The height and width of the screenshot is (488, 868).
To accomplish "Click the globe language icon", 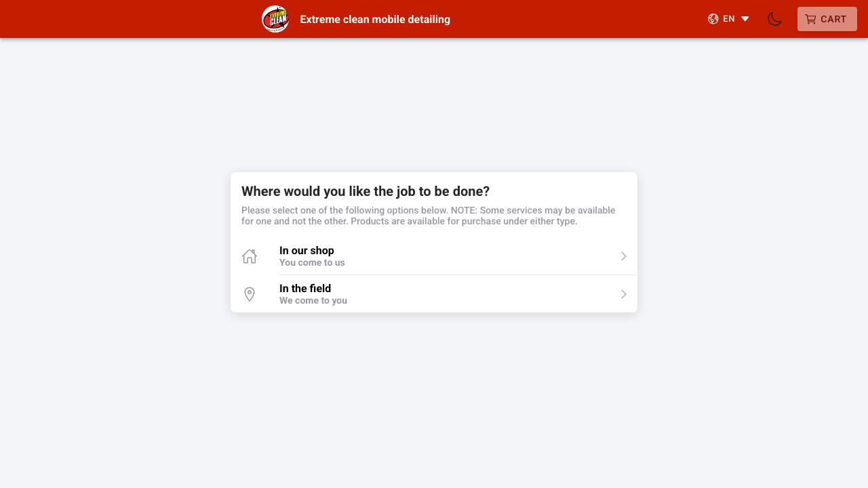I will pyautogui.click(x=713, y=19).
